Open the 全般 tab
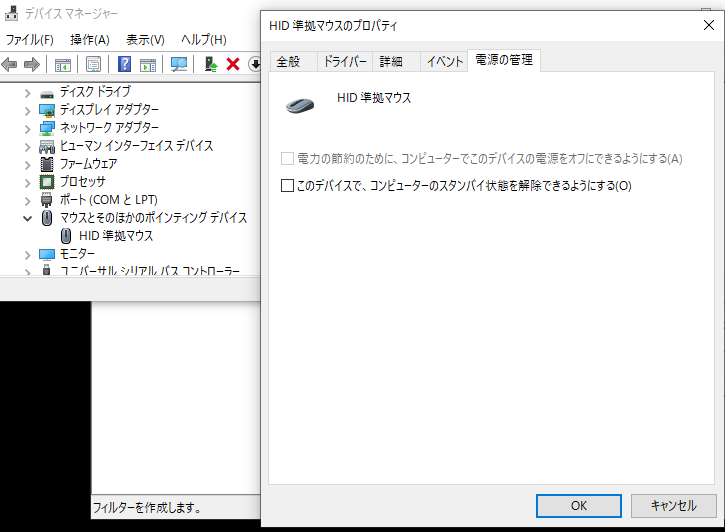 tap(288, 61)
